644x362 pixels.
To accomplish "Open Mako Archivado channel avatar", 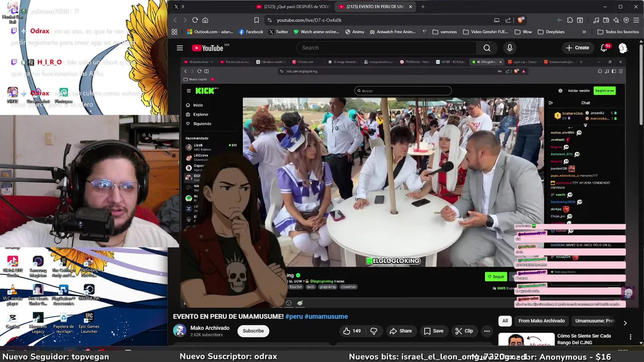I will click(180, 330).
